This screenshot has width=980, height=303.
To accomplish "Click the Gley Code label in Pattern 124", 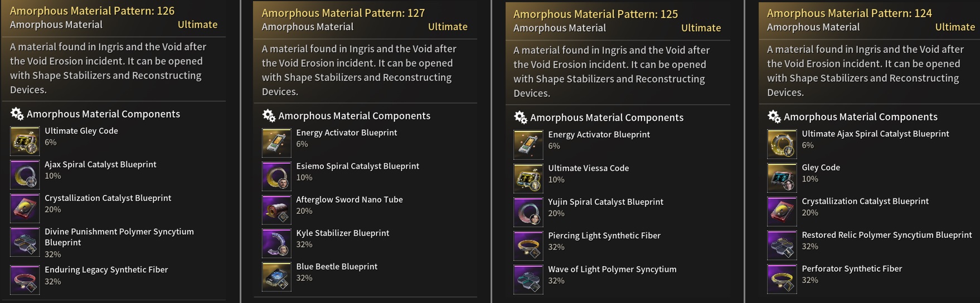I will [821, 167].
